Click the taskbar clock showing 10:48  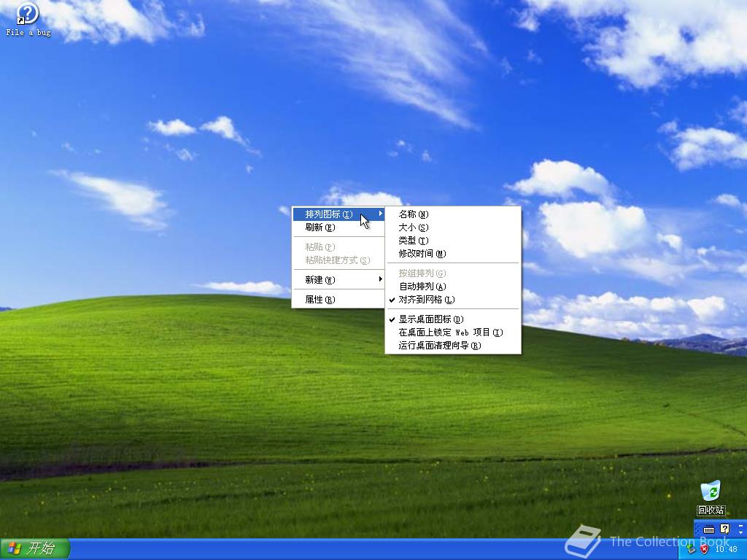(x=727, y=549)
